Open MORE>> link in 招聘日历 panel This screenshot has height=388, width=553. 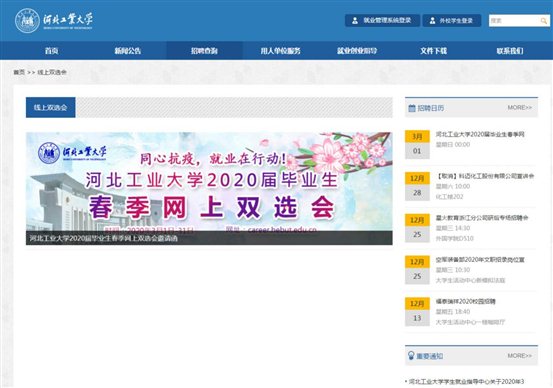[x=520, y=108]
